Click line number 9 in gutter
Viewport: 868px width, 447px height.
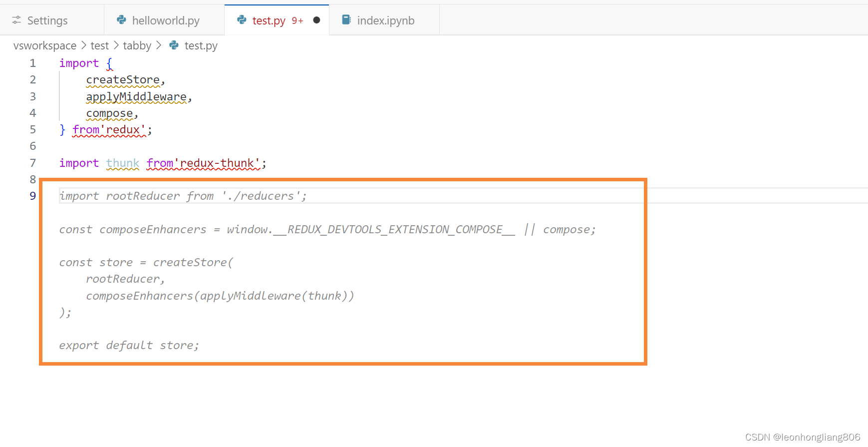point(33,196)
